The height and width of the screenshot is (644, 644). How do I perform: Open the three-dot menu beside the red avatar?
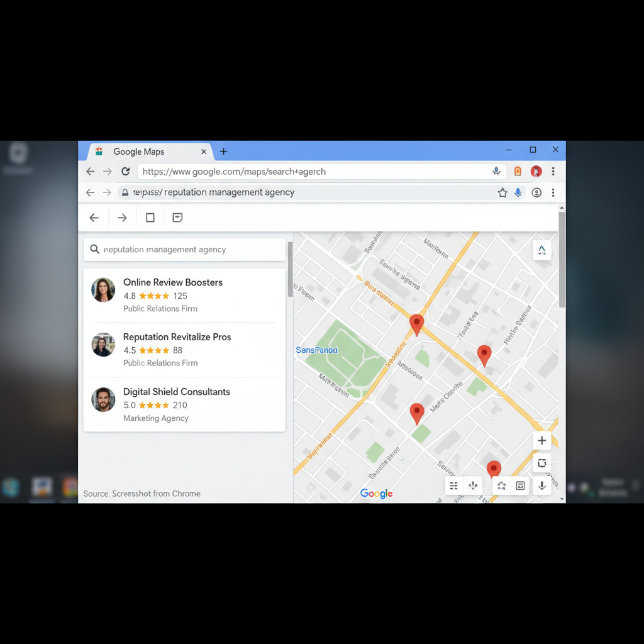pyautogui.click(x=553, y=171)
